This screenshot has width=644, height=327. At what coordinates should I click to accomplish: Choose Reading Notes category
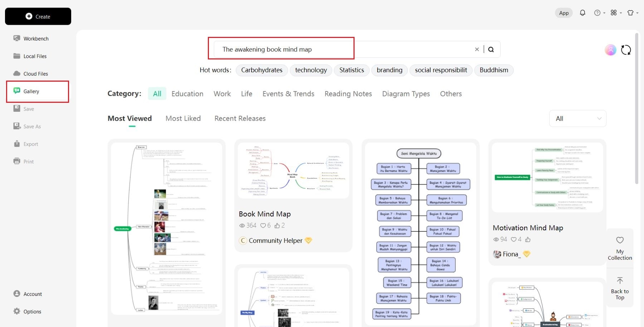[348, 94]
